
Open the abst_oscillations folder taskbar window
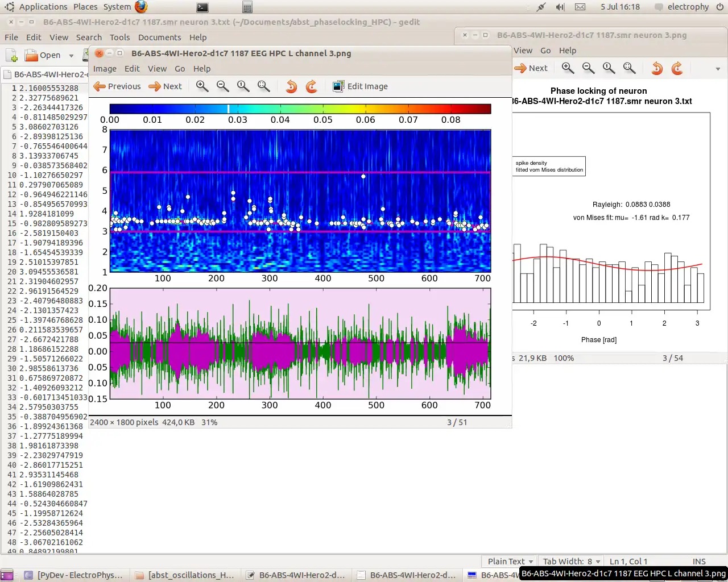[185, 575]
